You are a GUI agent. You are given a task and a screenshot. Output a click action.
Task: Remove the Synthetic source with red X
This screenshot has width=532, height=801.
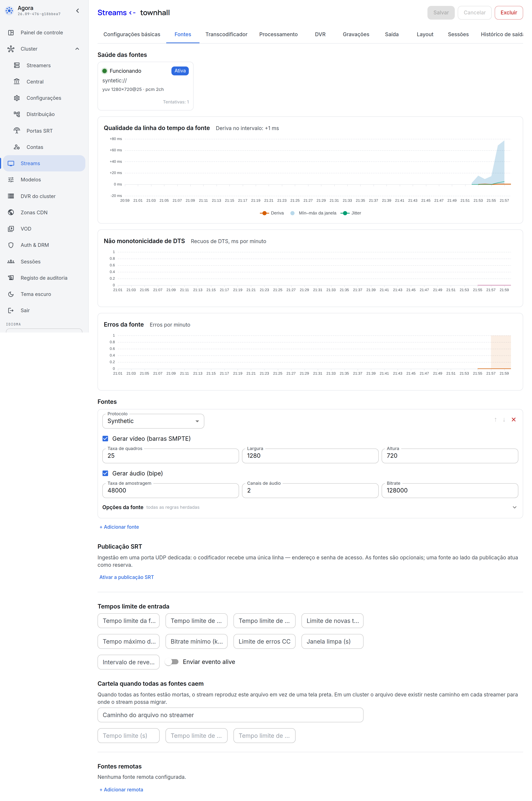[x=514, y=420]
